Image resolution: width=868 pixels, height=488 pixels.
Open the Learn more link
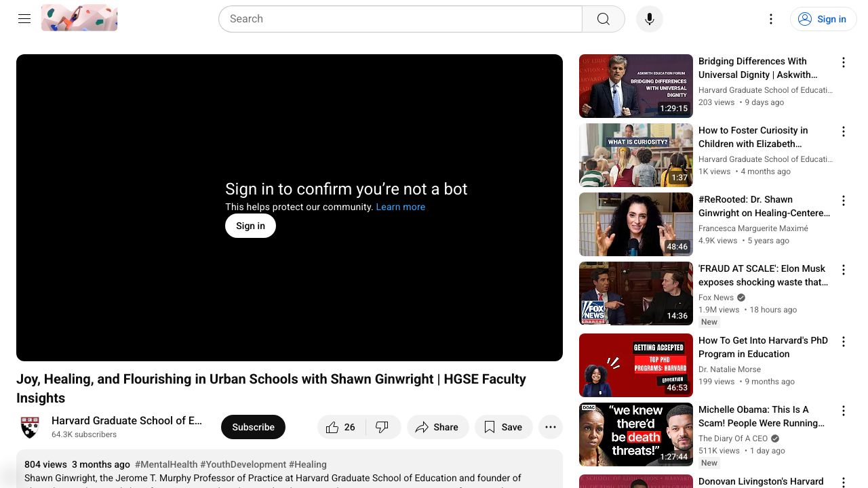click(x=401, y=207)
